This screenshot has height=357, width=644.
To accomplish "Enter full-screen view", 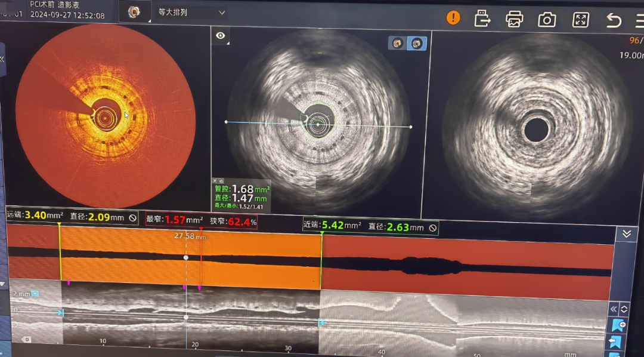I will [580, 20].
